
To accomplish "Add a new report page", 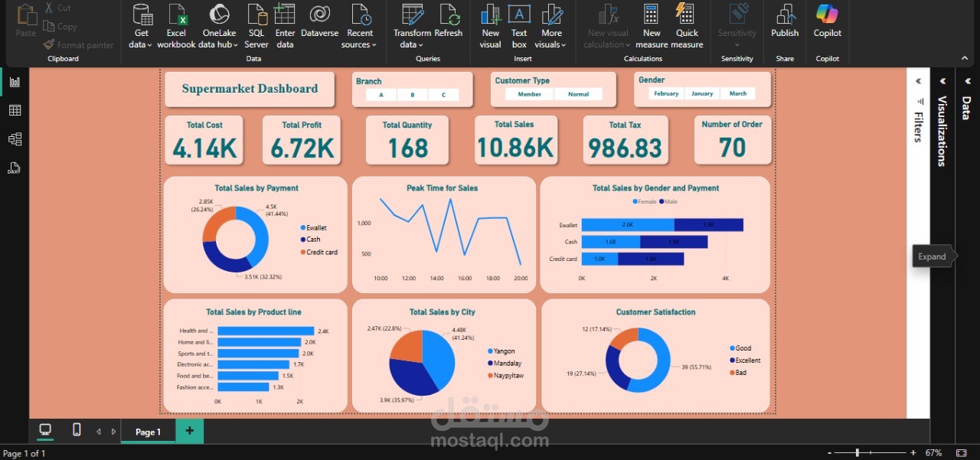I will pyautogui.click(x=189, y=431).
